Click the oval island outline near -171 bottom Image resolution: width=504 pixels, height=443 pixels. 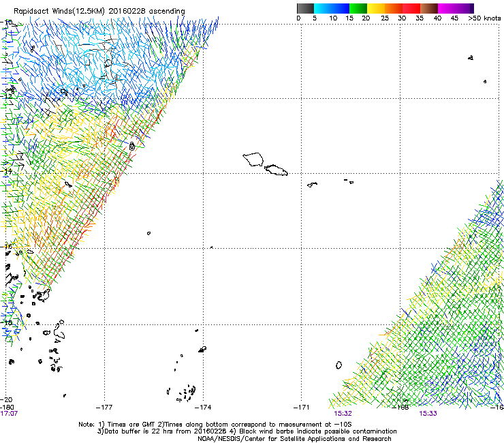[338, 365]
